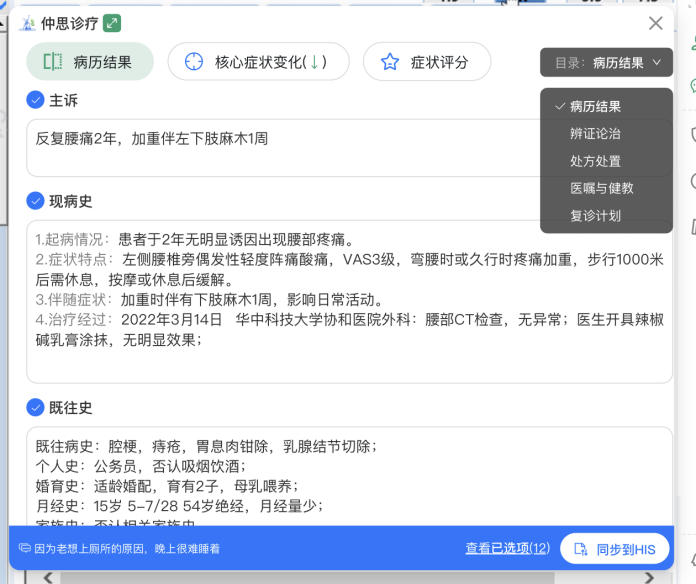This screenshot has height=584, width=696.
Task: Click the 仲思诊疗 logo icon
Action: click(27, 22)
